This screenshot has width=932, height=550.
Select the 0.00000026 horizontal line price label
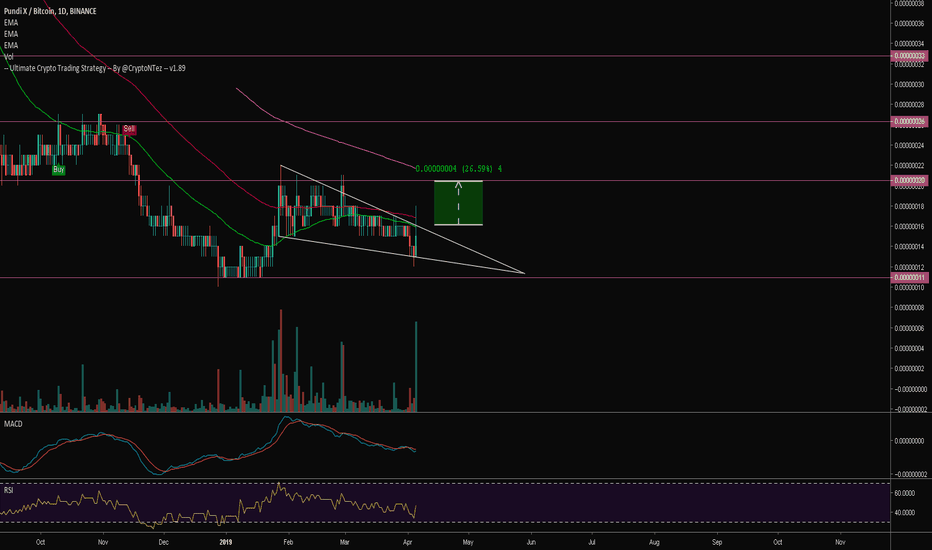click(909, 122)
